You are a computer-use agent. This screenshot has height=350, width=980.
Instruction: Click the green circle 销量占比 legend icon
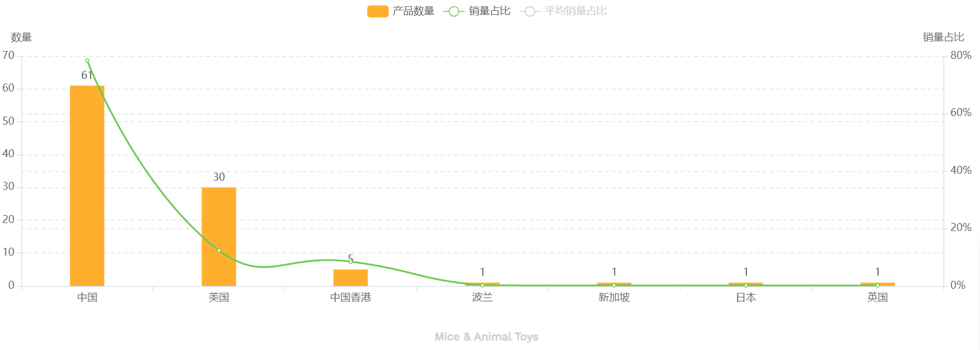coord(453,11)
